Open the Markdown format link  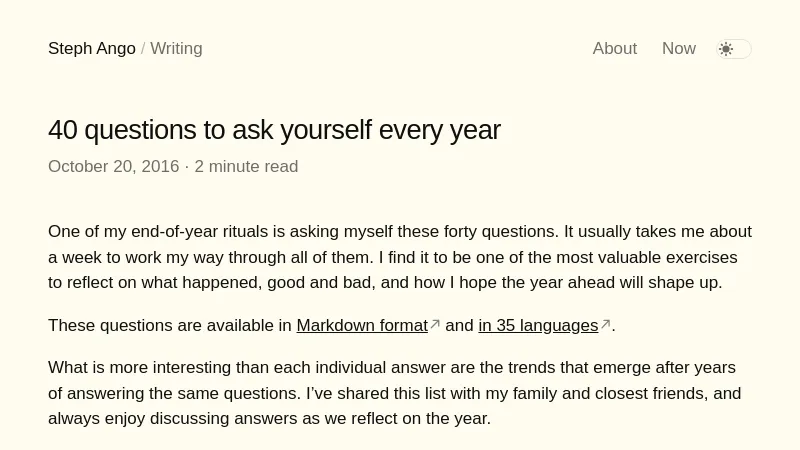(x=362, y=325)
